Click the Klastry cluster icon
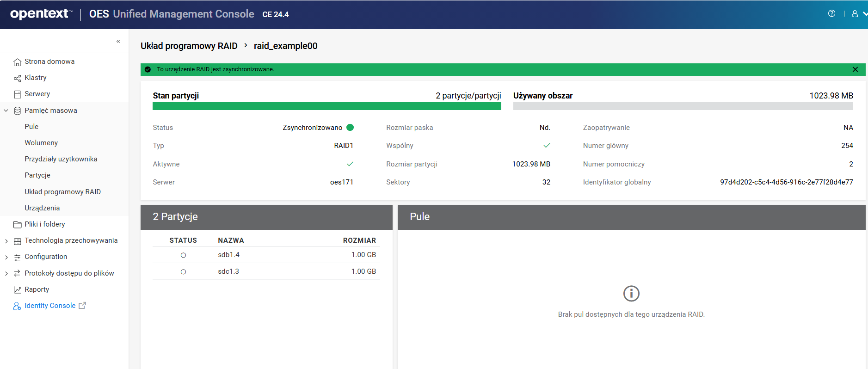The width and height of the screenshot is (868, 369). (x=17, y=78)
